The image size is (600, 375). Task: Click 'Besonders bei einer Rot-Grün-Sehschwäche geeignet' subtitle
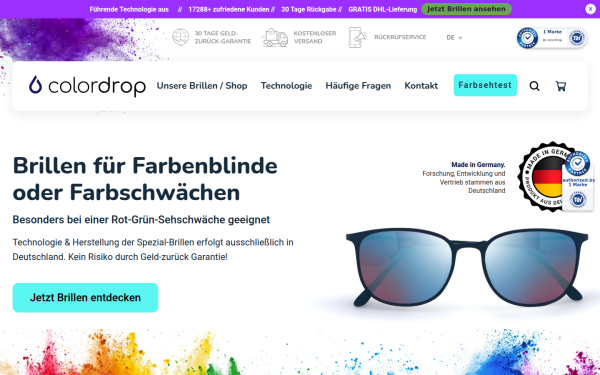click(x=141, y=220)
